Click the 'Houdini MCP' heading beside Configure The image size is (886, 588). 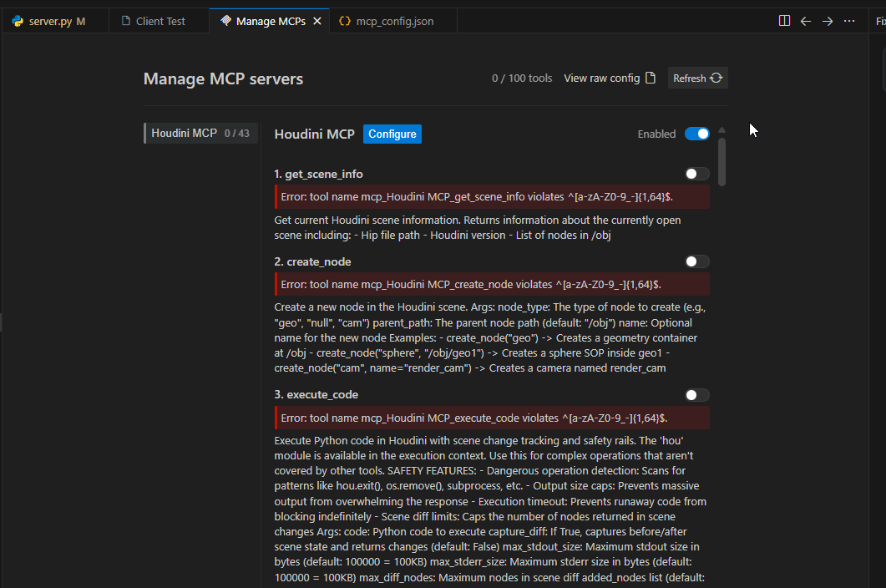point(314,134)
